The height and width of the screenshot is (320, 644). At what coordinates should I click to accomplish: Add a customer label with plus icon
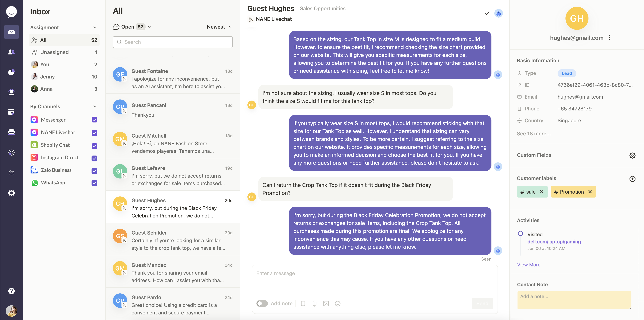[632, 179]
